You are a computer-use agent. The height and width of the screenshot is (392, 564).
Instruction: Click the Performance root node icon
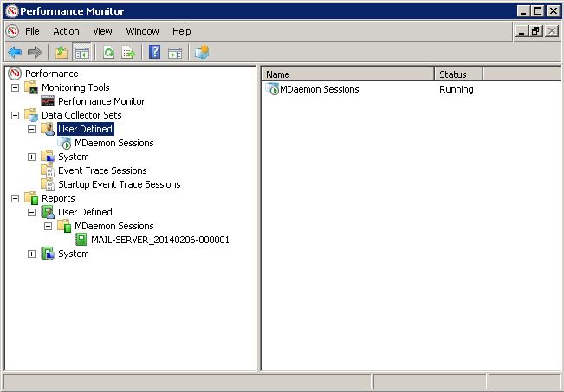click(x=15, y=74)
